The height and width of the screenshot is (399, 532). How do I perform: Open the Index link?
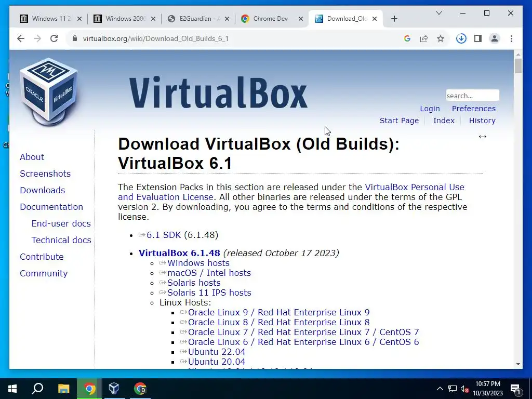[x=444, y=121]
